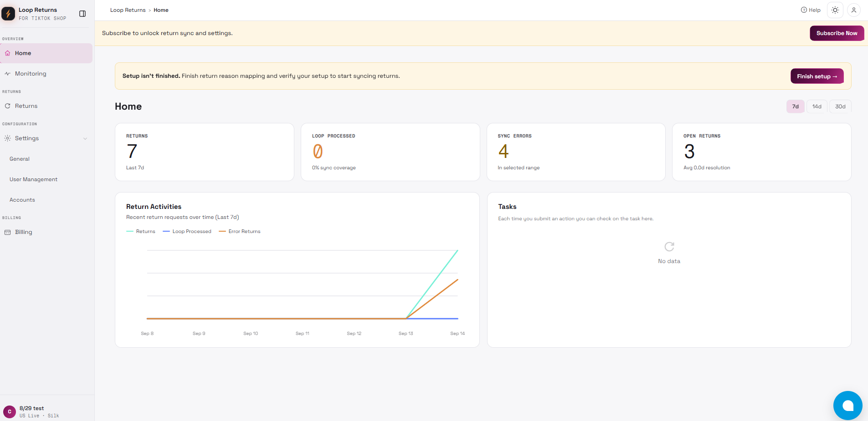Screen dimensions: 868x421
Task: Open the Open Returns card showing 3
Action: tap(761, 152)
